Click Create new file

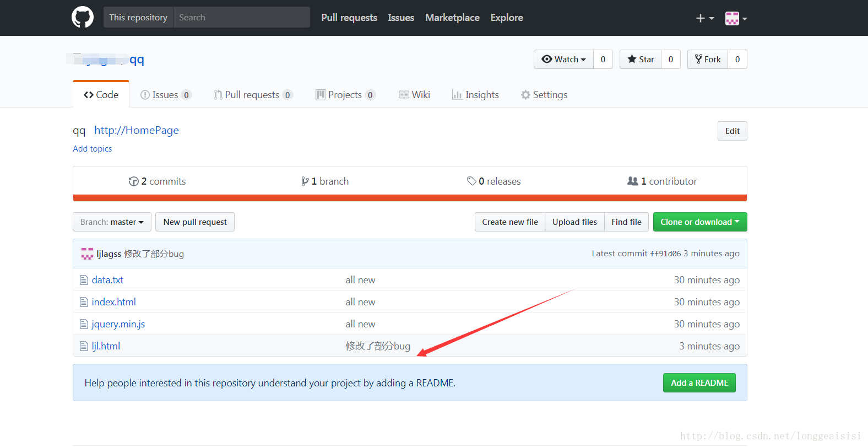click(510, 222)
